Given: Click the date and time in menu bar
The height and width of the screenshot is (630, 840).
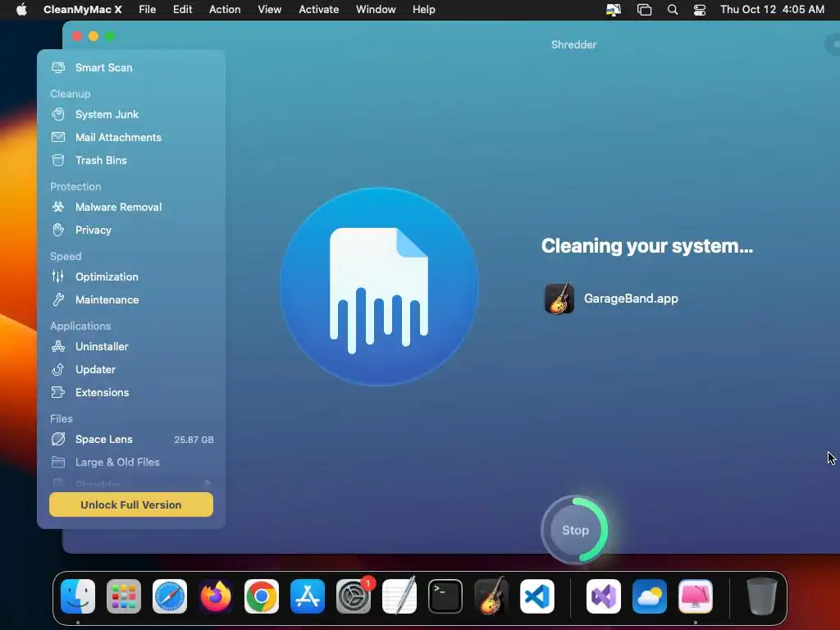Looking at the screenshot, I should coord(772,10).
